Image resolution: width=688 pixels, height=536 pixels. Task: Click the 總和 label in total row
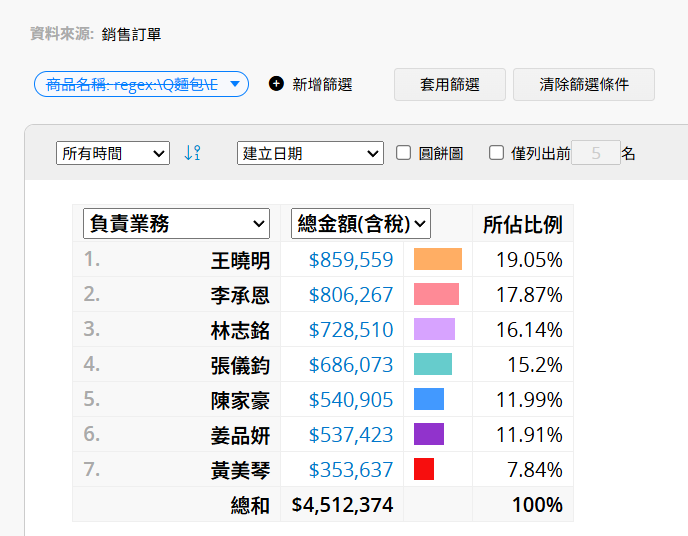click(x=250, y=506)
